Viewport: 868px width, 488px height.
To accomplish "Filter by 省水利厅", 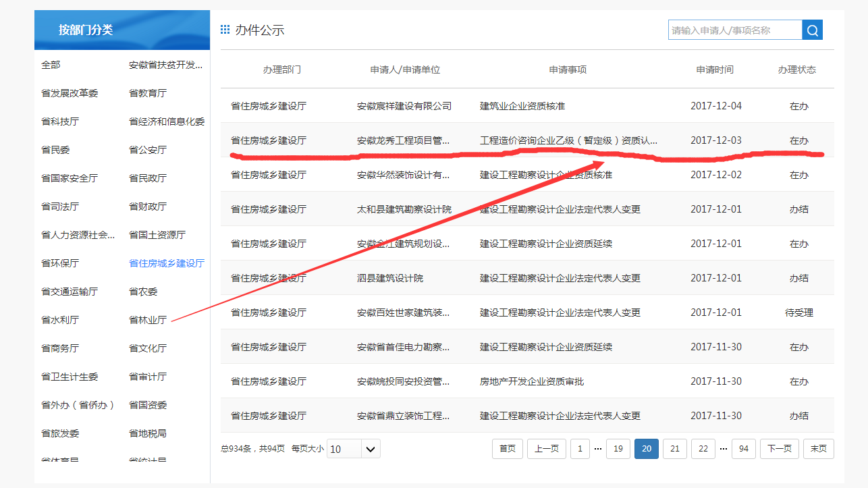I will pyautogui.click(x=60, y=320).
